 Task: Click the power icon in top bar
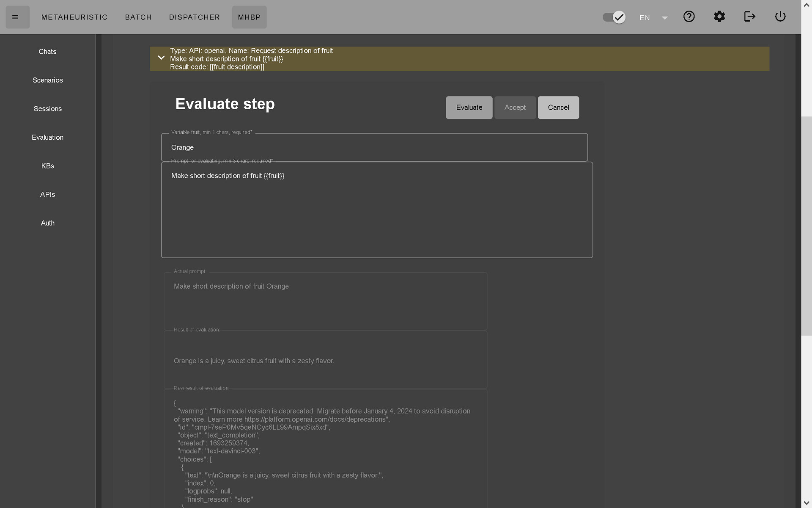coord(780,17)
